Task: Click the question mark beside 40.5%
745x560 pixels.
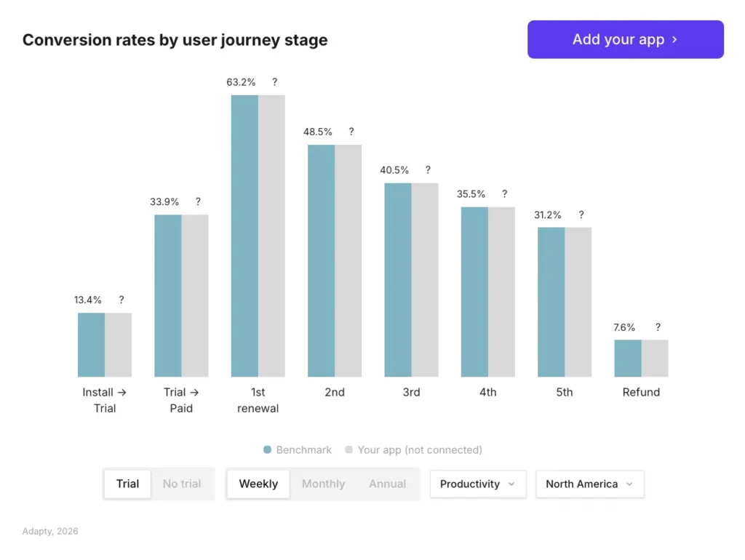Action: pyautogui.click(x=428, y=169)
